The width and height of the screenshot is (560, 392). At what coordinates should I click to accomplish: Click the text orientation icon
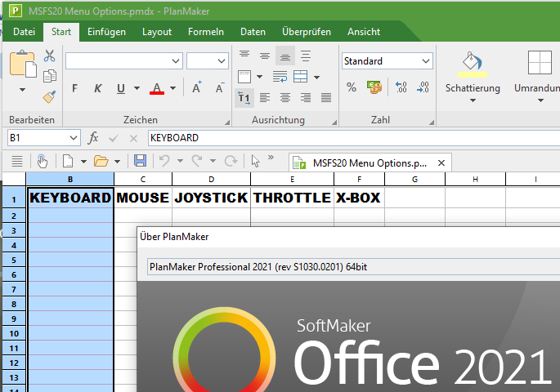point(244,76)
